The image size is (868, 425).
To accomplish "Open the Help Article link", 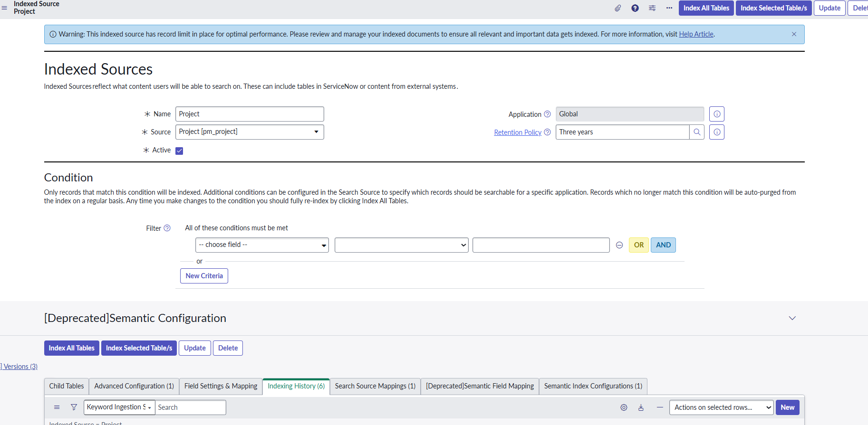I will (695, 34).
